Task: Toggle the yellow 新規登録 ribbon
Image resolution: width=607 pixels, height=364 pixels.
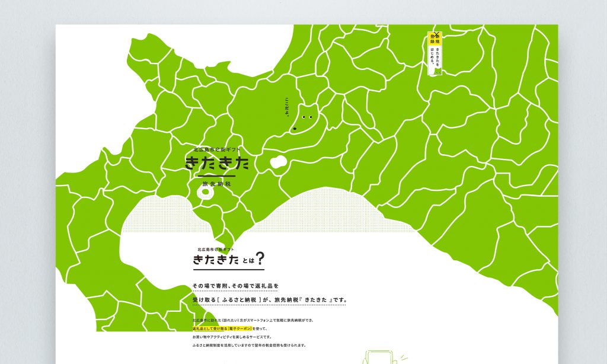Action: pyautogui.click(x=434, y=39)
